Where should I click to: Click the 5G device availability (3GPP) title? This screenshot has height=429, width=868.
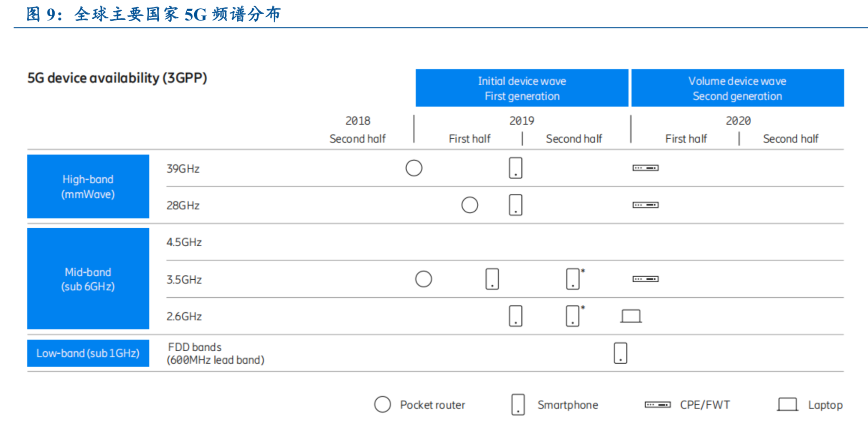117,78
